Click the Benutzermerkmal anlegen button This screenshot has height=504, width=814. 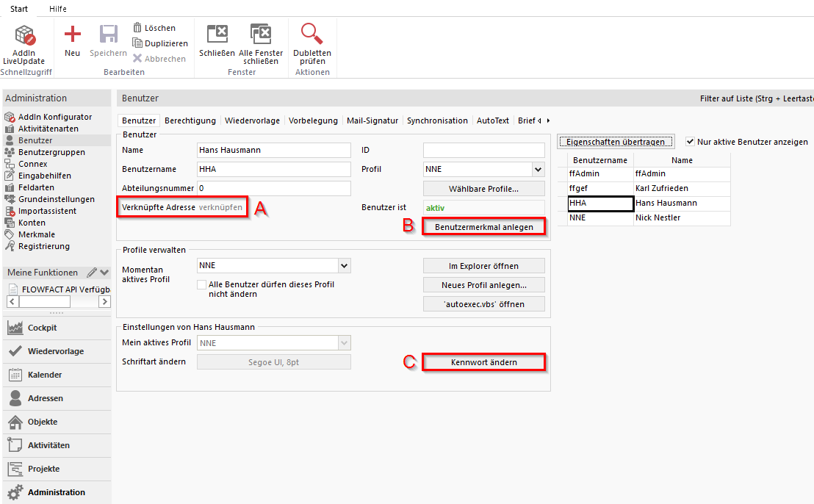coord(484,227)
